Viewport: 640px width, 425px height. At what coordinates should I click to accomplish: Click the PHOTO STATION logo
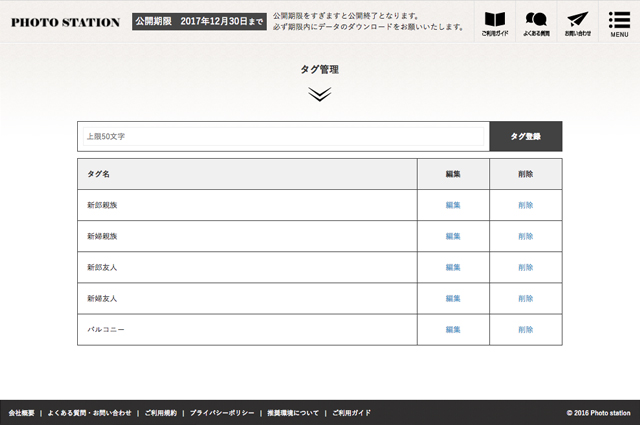[x=65, y=22]
